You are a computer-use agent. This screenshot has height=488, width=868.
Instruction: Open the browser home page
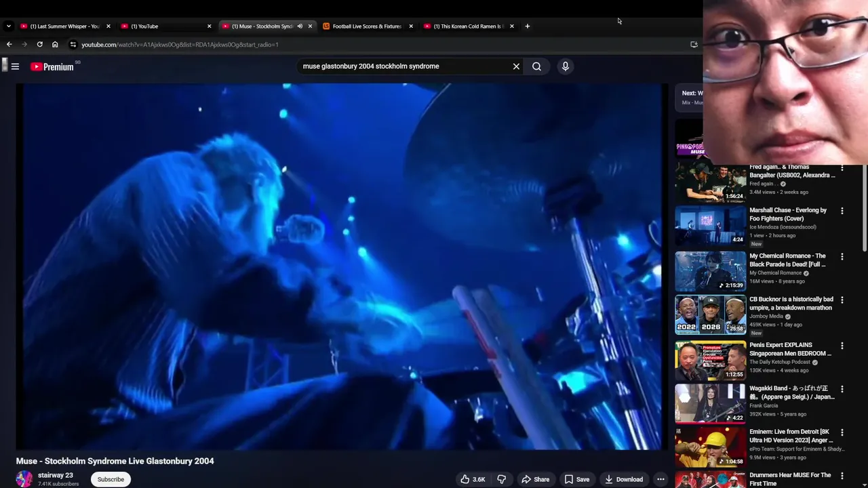pos(55,45)
